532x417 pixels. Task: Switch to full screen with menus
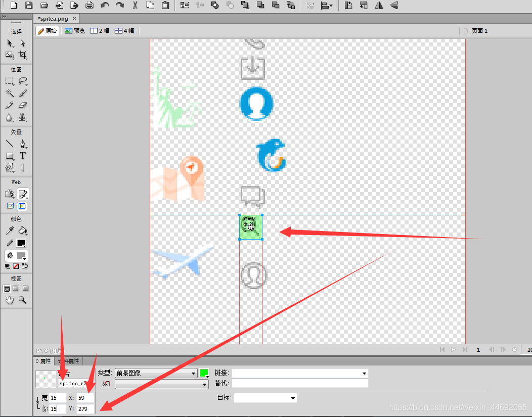16,289
